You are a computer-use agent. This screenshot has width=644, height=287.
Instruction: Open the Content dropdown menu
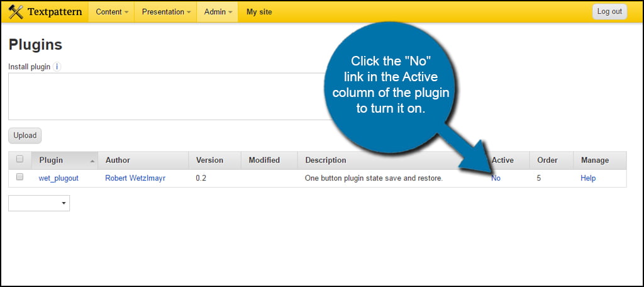pyautogui.click(x=112, y=12)
